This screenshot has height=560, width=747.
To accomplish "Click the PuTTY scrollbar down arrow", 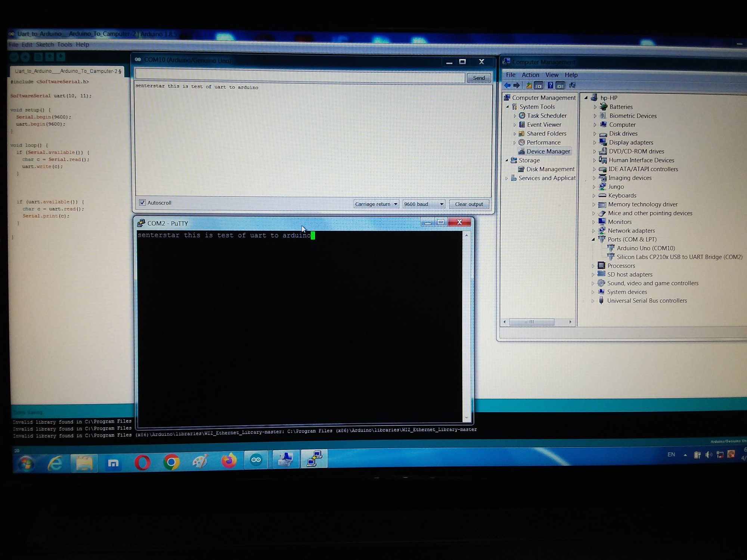I will 467,418.
